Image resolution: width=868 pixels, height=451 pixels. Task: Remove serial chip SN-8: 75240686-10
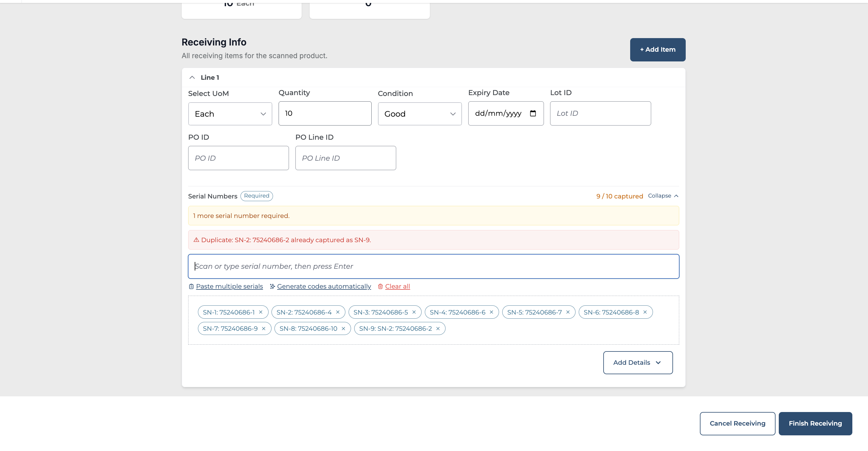pyautogui.click(x=343, y=328)
